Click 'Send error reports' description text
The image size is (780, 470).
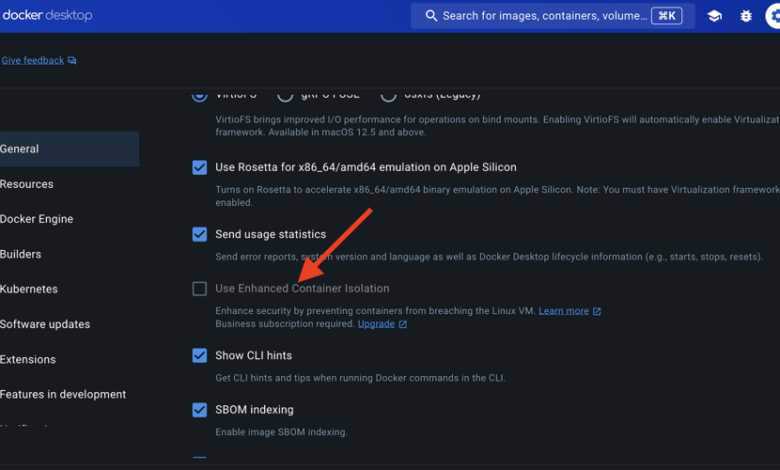[x=489, y=257]
